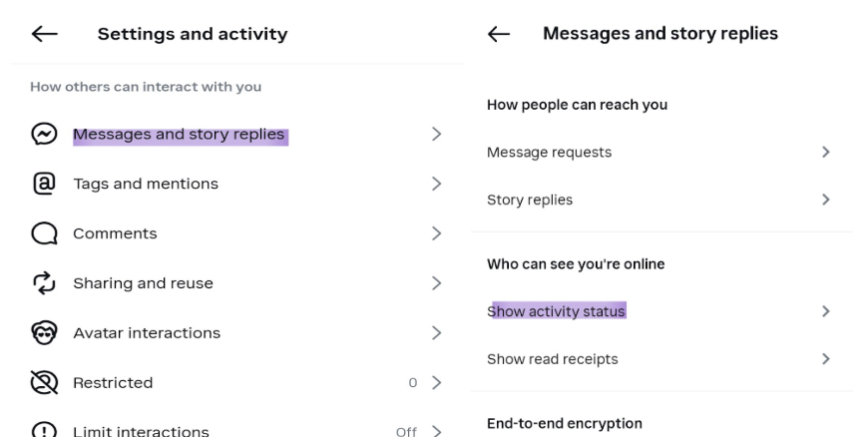Click the Sharing and reuse arrows icon
868x437 pixels.
coord(43,283)
